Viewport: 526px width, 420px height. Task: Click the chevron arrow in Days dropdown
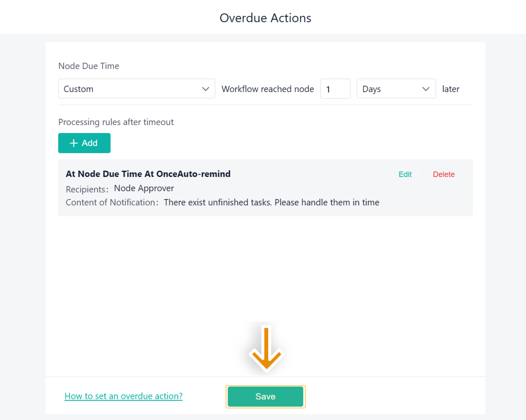(x=426, y=89)
